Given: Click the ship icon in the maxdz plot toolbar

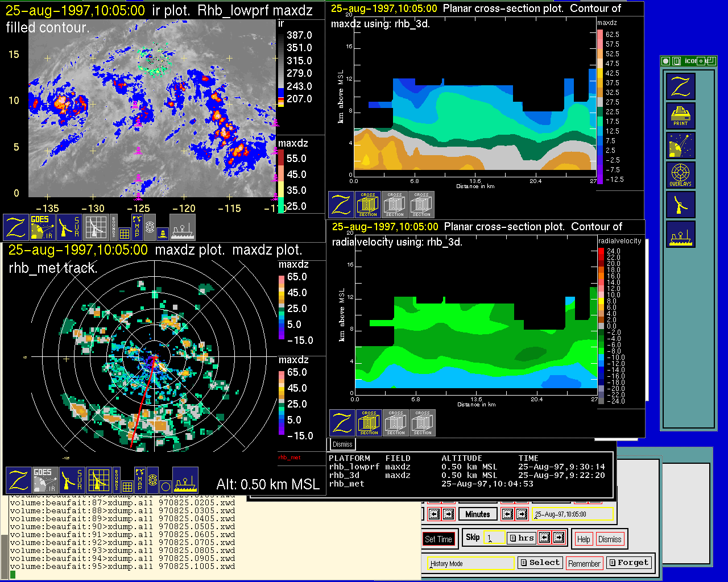Looking at the screenshot, I should [x=185, y=480].
